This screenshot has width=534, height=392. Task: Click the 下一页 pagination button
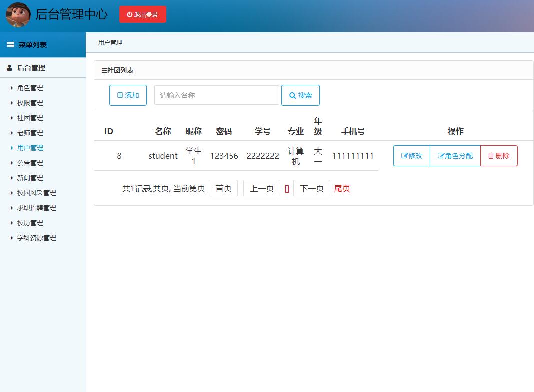point(311,188)
